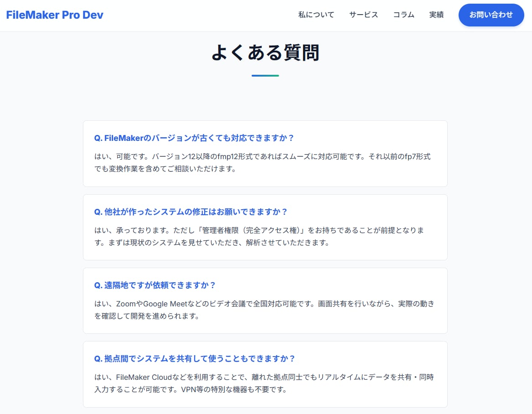This screenshot has width=532, height=414.
Task: Click answer mentioning fmp12形式
Action: pos(262,163)
